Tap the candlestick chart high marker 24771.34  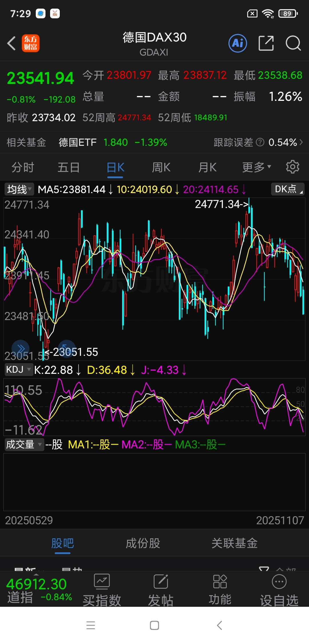pos(221,204)
